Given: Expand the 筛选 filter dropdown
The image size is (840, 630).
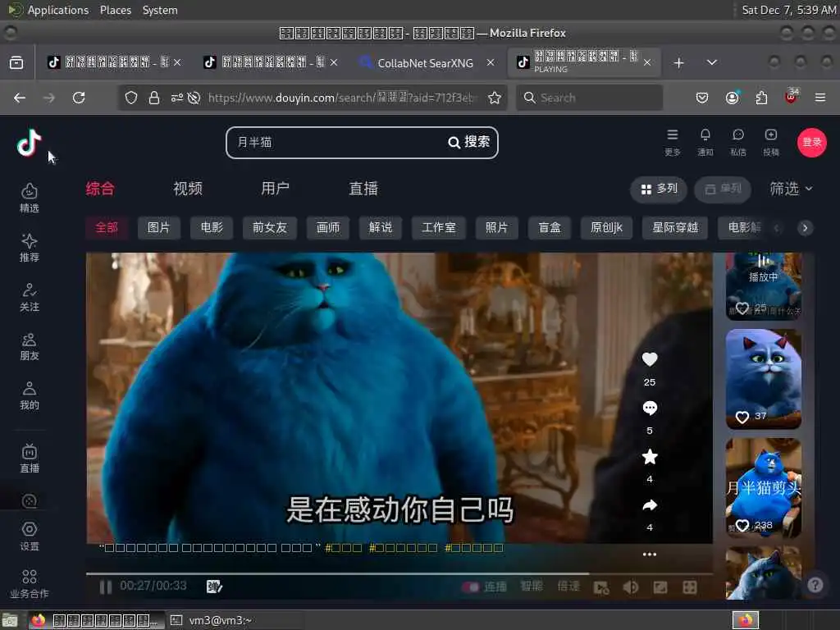Looking at the screenshot, I should point(792,189).
